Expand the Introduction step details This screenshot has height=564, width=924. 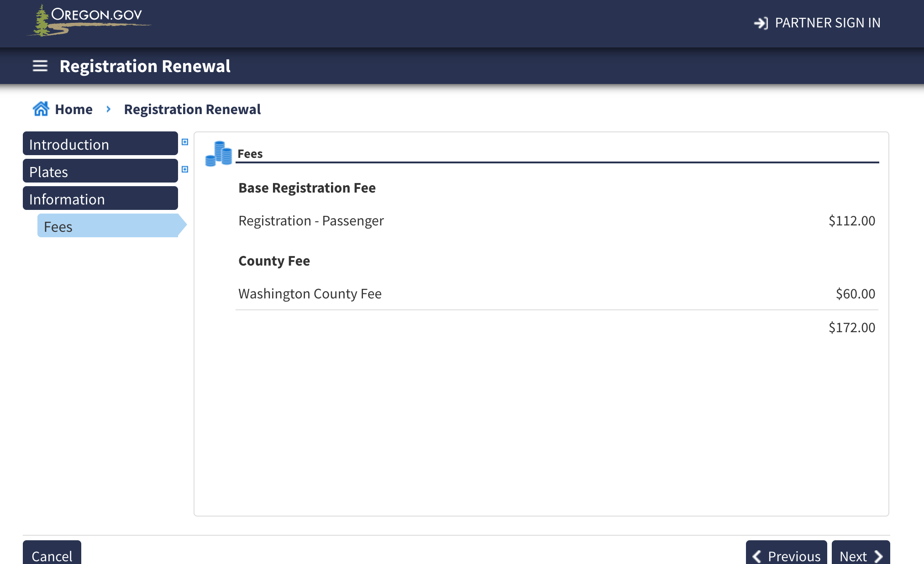[x=185, y=142]
